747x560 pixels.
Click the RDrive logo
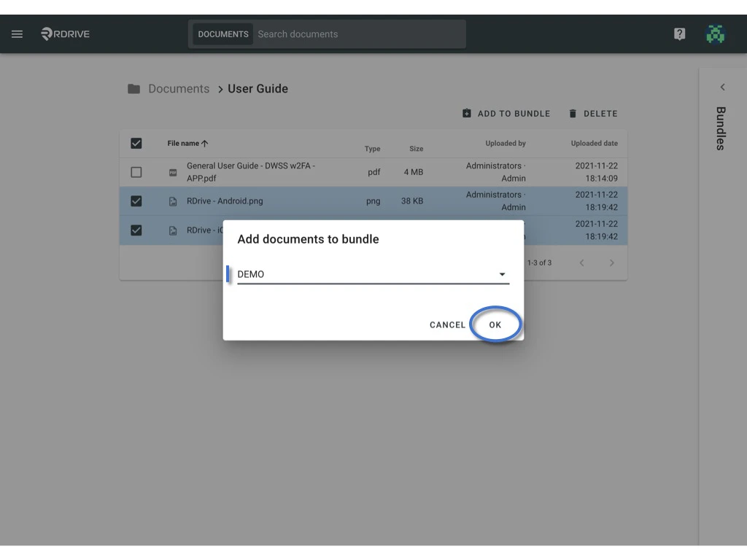point(64,34)
